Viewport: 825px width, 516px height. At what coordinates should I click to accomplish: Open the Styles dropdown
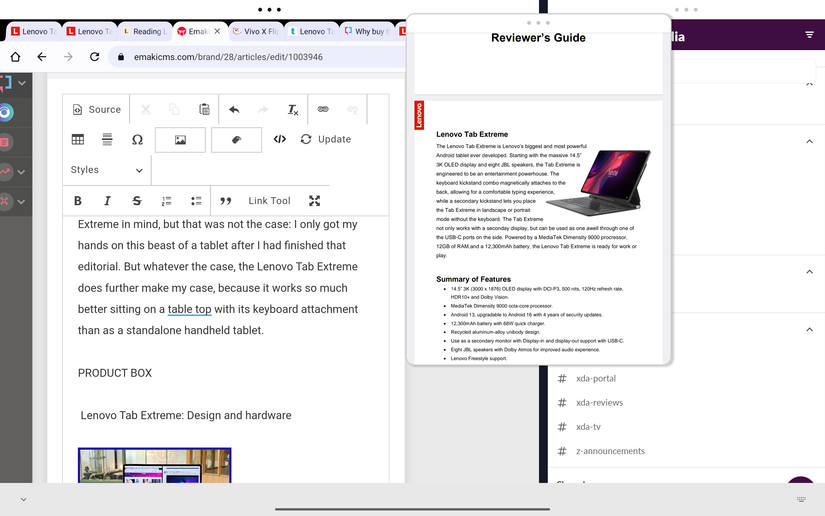107,170
